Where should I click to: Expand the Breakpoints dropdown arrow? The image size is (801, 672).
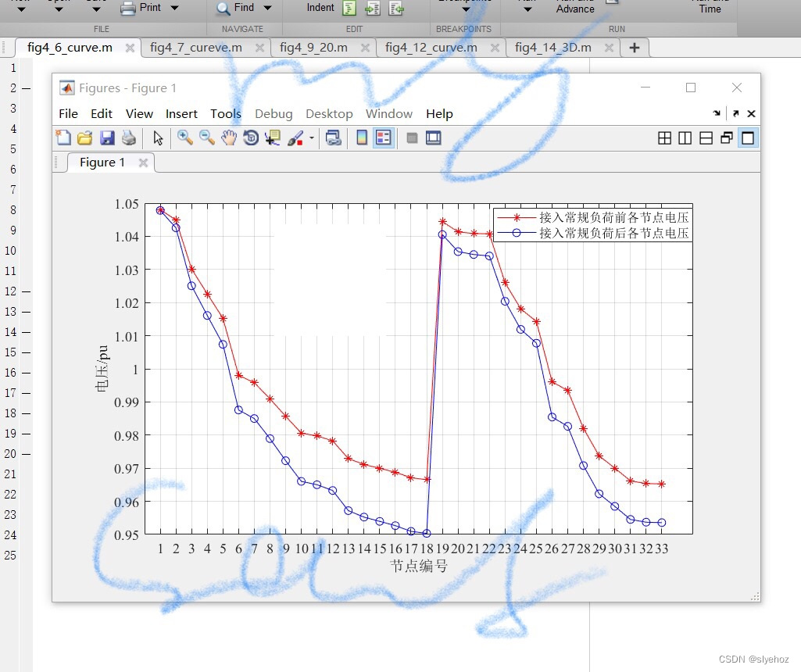click(x=466, y=9)
